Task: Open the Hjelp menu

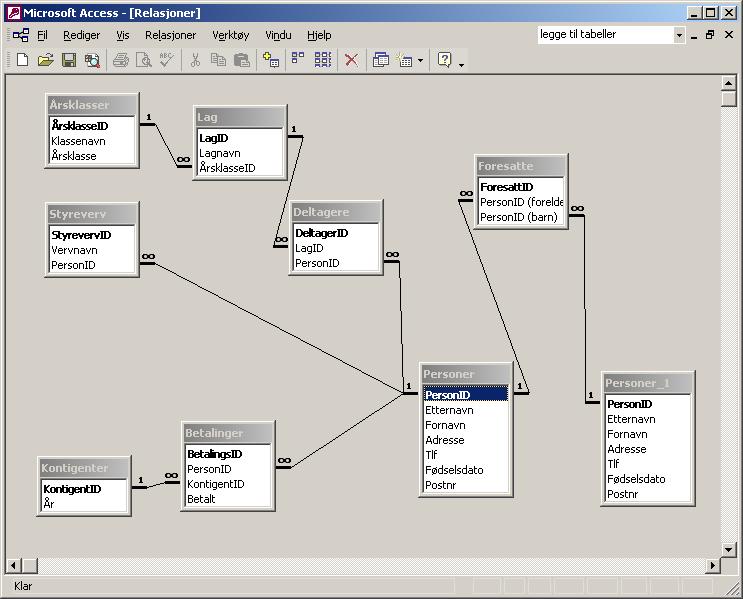Action: [319, 35]
